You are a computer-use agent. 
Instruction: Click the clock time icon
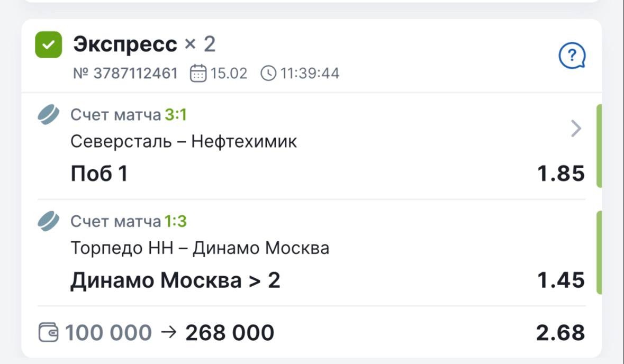click(268, 73)
